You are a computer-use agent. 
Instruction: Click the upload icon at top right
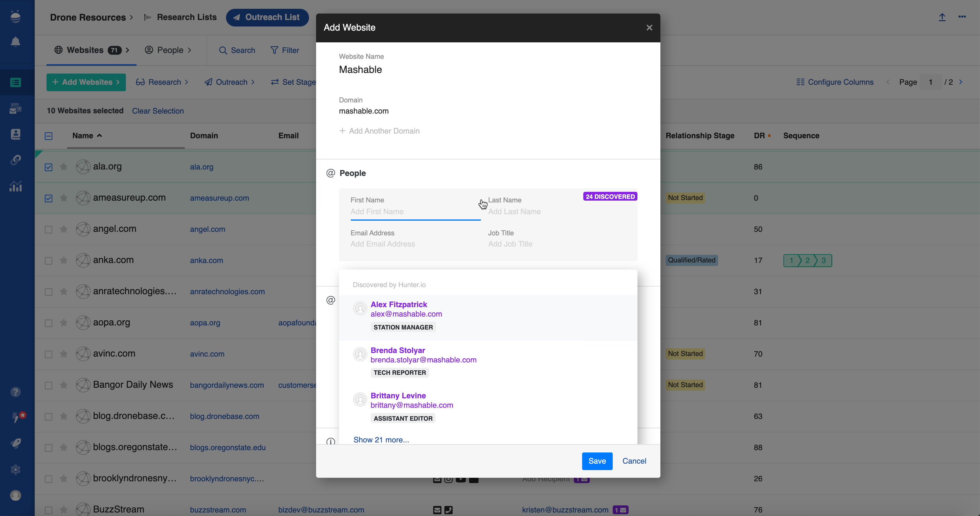click(942, 17)
